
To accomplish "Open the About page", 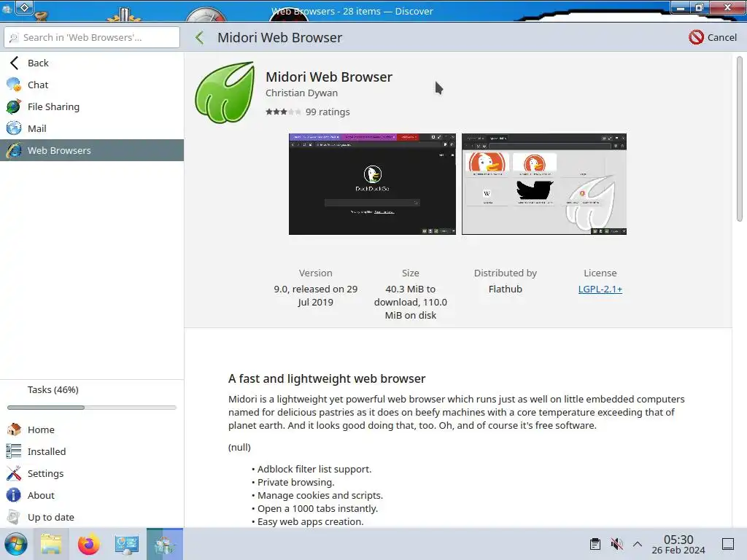I will 92,495.
